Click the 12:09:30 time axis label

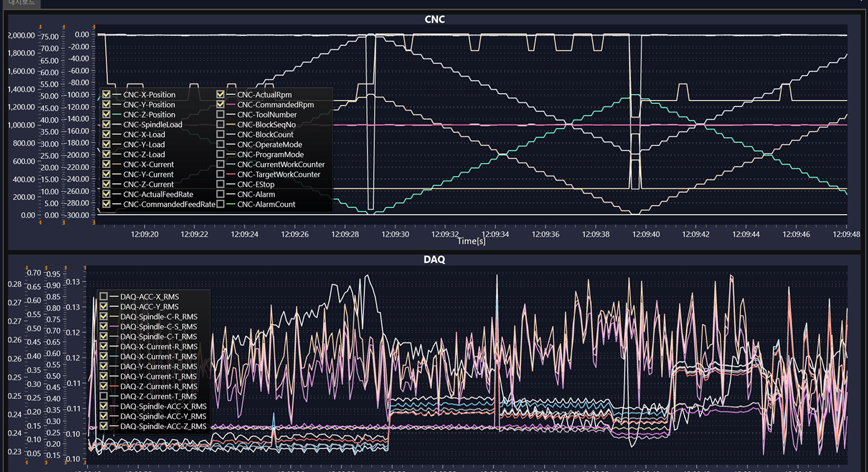[x=395, y=234]
